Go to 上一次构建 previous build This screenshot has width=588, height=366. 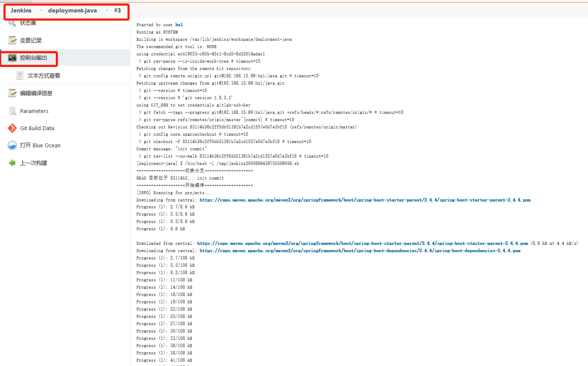(x=33, y=163)
